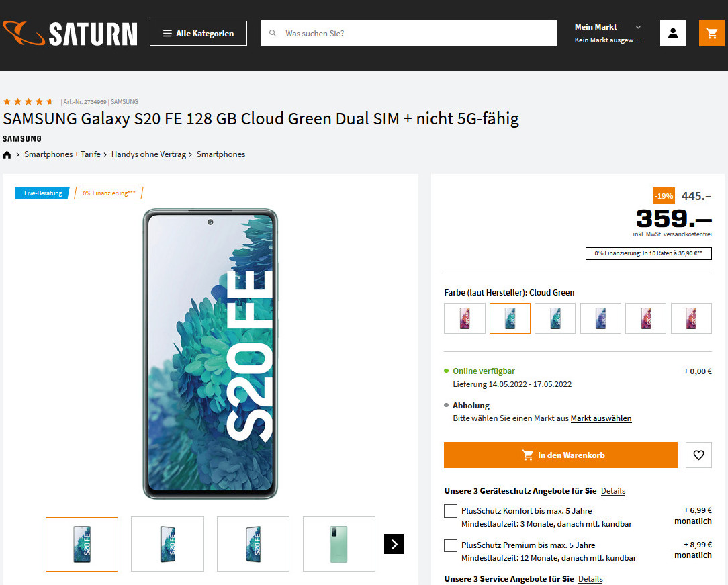728x585 pixels.
Task: Focus the Was suchen Sie search field
Action: (416, 33)
